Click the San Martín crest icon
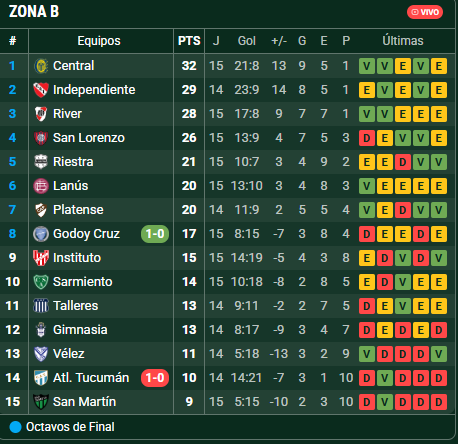Screen dimensions: 458x444 pyautogui.click(x=41, y=402)
